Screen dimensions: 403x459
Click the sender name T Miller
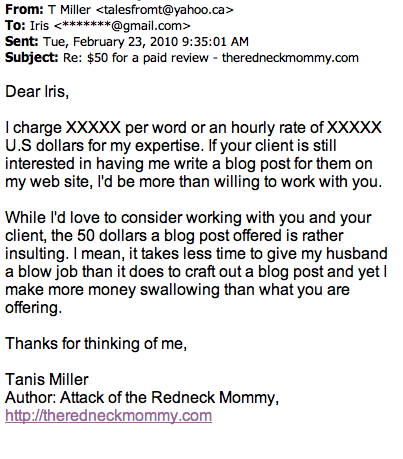(69, 10)
